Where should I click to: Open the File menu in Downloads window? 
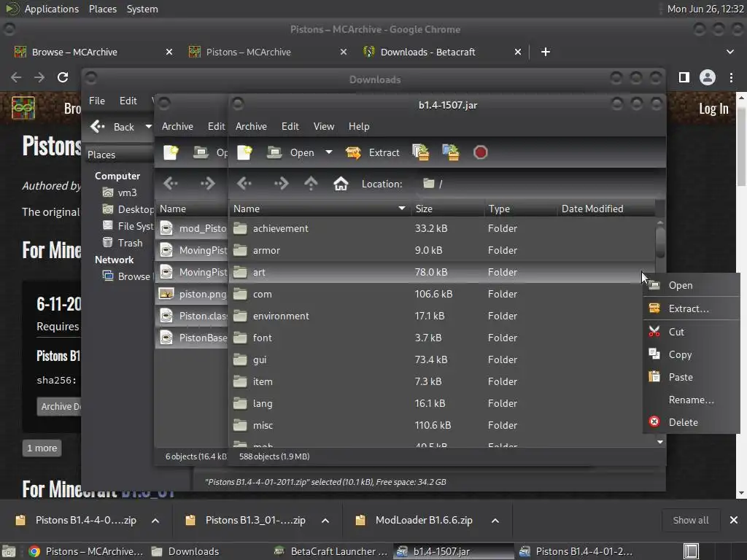[x=97, y=101]
